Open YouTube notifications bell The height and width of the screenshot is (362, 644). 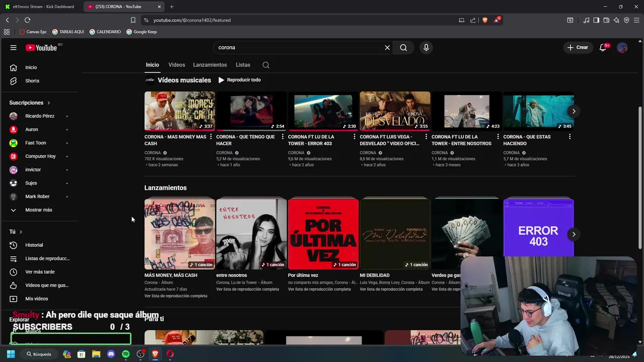[603, 47]
